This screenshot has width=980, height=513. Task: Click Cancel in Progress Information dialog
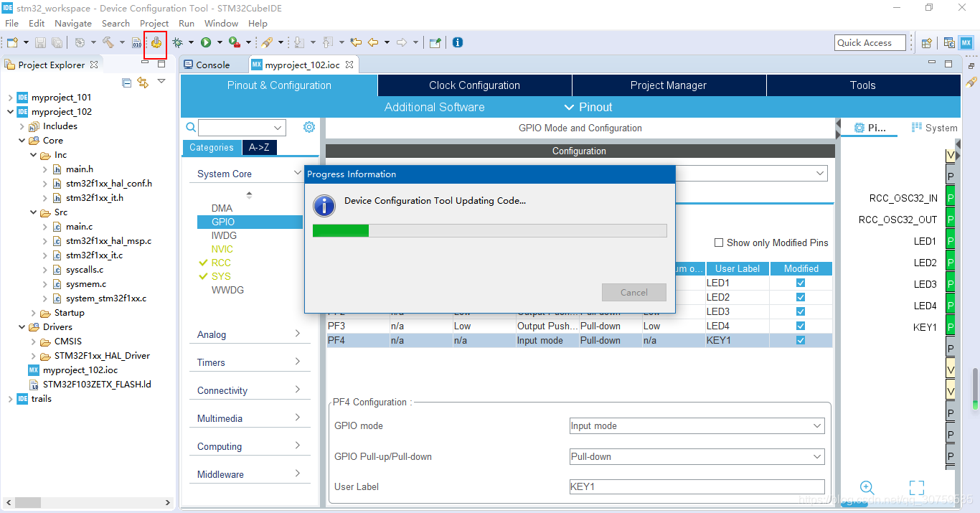click(634, 292)
